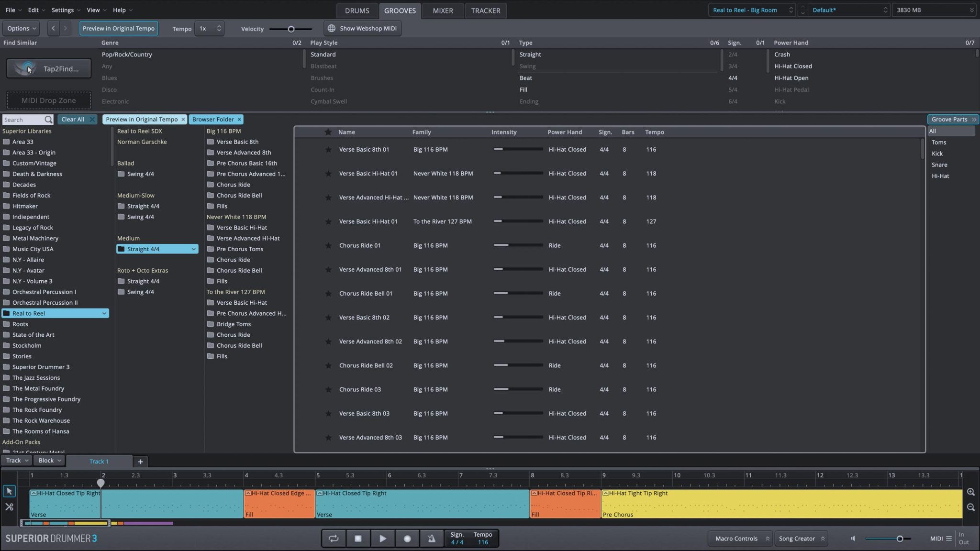The height and width of the screenshot is (551, 980).
Task: Filter power hand by Hi-Hat Open
Action: pyautogui.click(x=791, y=78)
